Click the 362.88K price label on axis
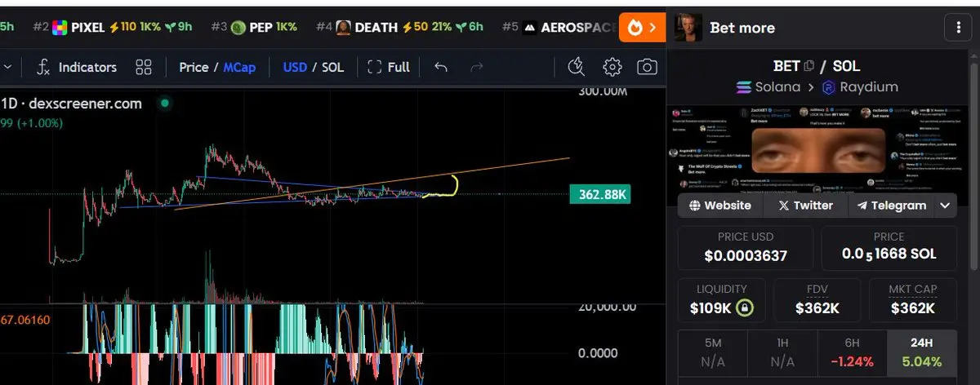This screenshot has height=385, width=980. click(599, 195)
